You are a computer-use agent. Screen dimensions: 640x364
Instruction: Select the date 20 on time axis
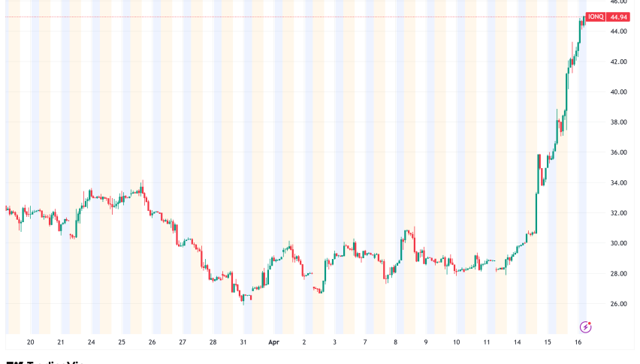pyautogui.click(x=30, y=341)
